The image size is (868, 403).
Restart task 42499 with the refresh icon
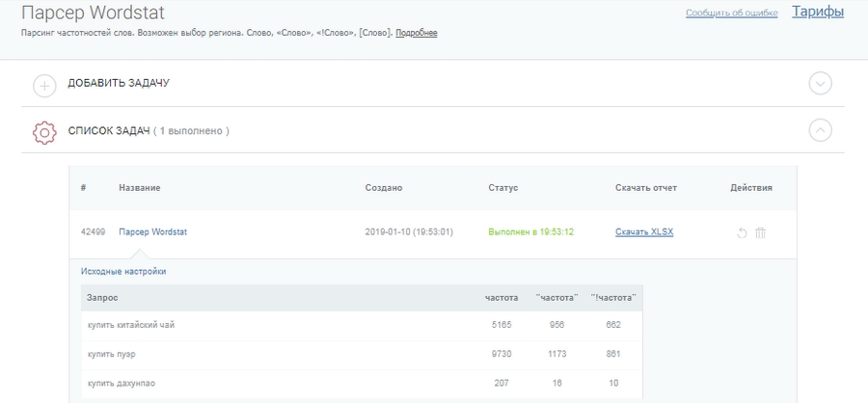[x=742, y=233]
